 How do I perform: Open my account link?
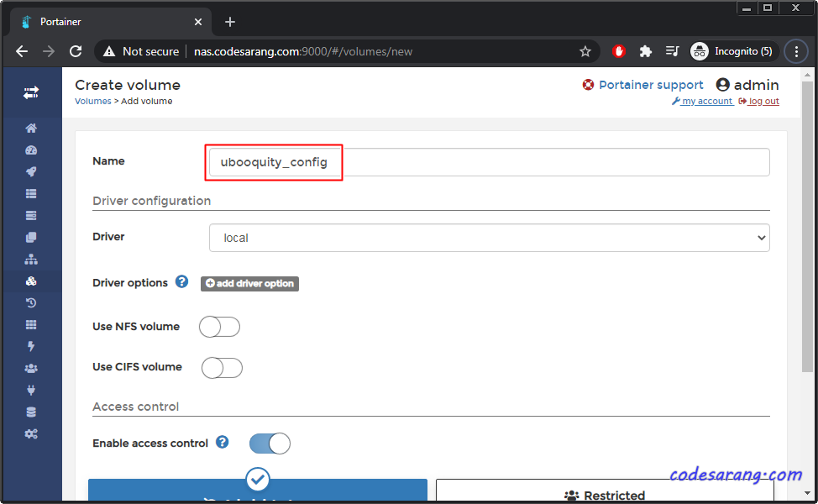pyautogui.click(x=702, y=101)
